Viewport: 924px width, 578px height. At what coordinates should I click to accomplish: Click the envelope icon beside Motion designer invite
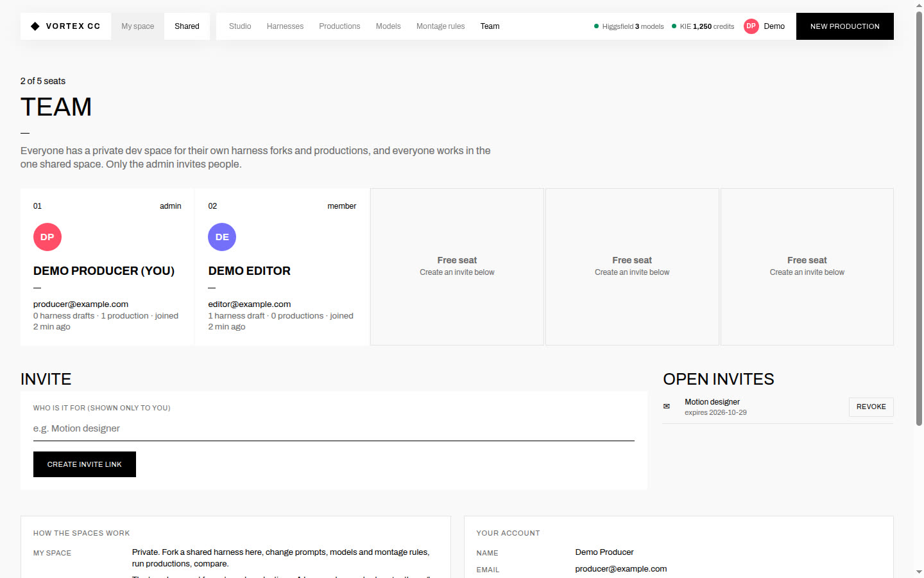pyautogui.click(x=667, y=407)
